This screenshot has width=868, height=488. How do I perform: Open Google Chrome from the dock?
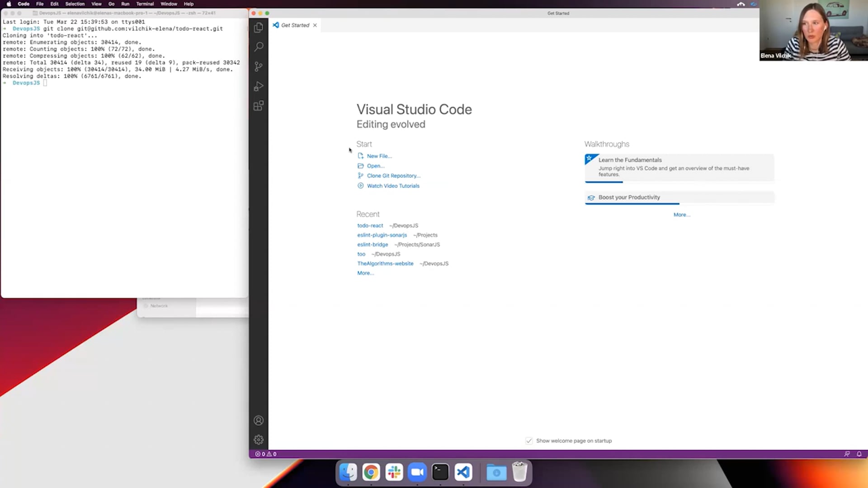[x=371, y=473]
